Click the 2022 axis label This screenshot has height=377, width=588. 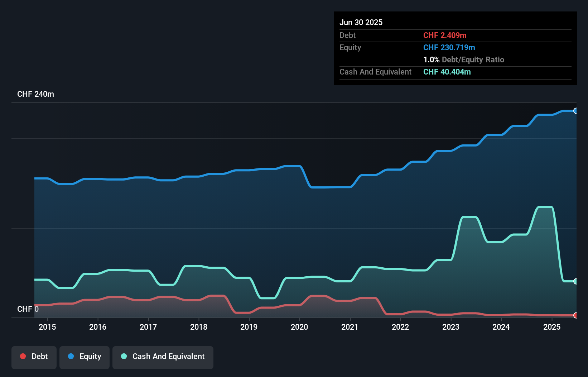(400, 327)
